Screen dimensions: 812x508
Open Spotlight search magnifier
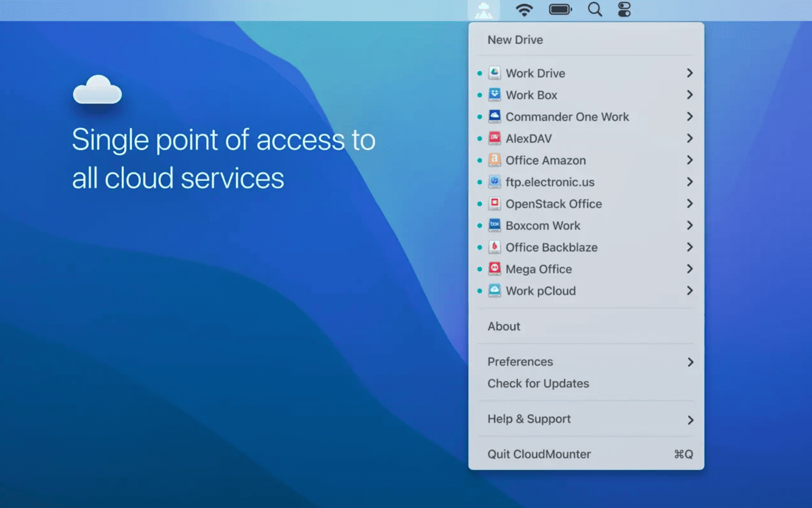[x=595, y=9]
